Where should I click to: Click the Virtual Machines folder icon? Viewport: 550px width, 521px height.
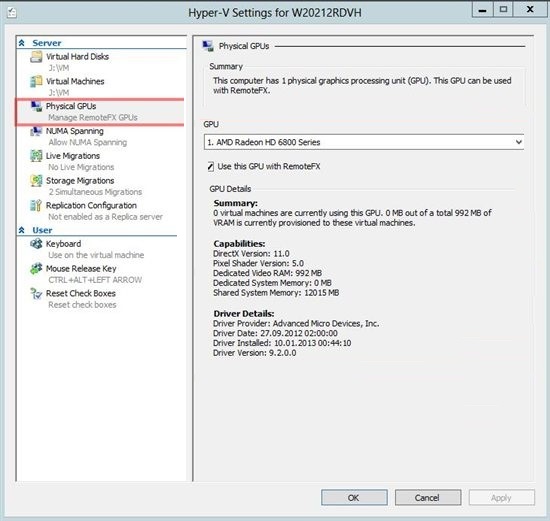pyautogui.click(x=36, y=81)
